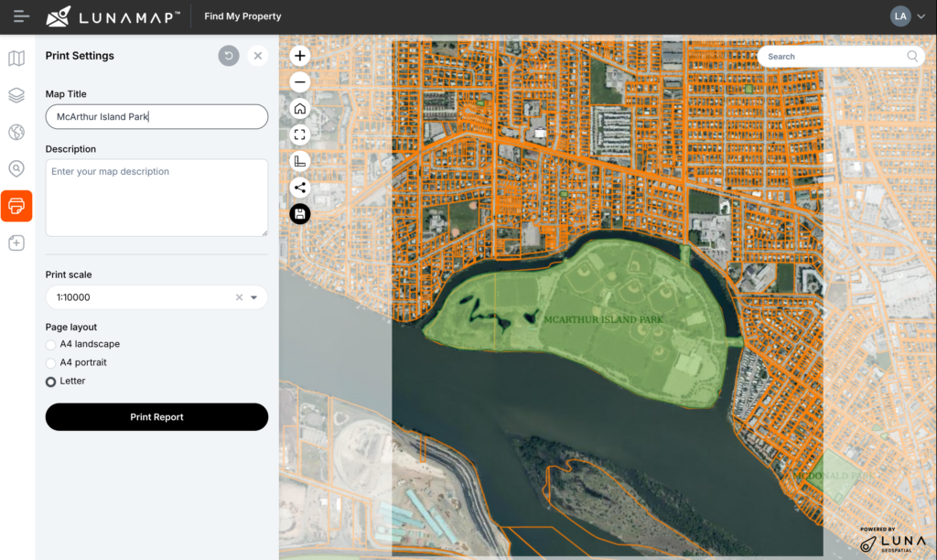Image resolution: width=937 pixels, height=560 pixels.
Task: Click the LA user avatar
Action: pos(900,16)
